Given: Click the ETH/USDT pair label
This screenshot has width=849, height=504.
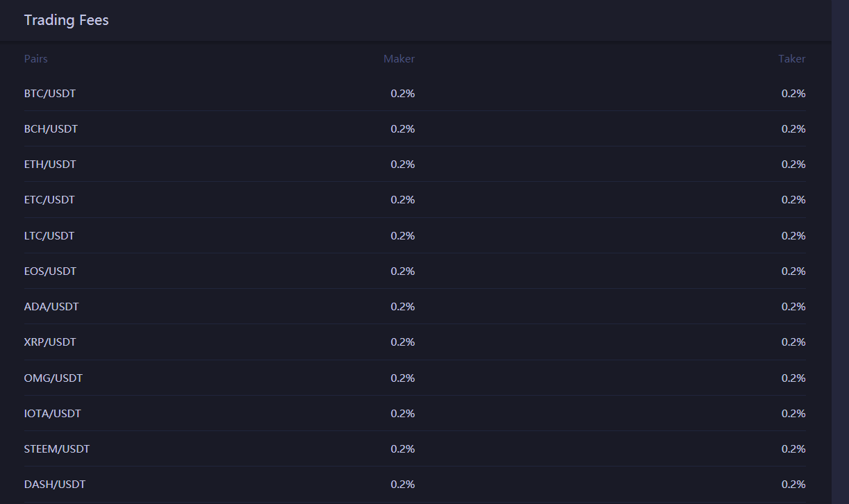Looking at the screenshot, I should tap(50, 165).
